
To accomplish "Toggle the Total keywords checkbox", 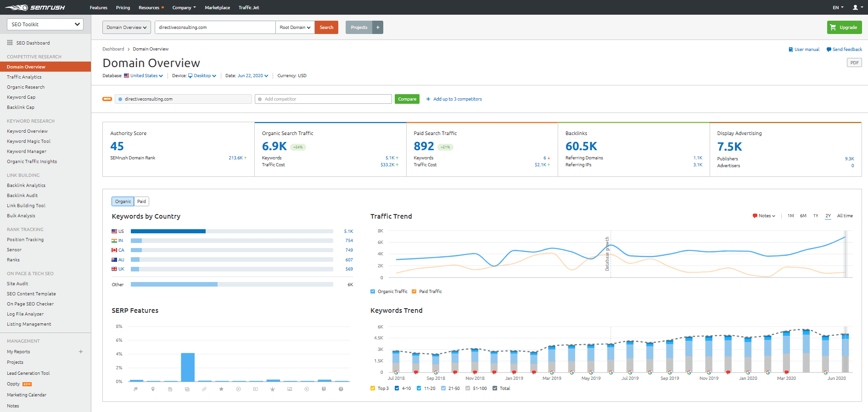I will point(495,389).
